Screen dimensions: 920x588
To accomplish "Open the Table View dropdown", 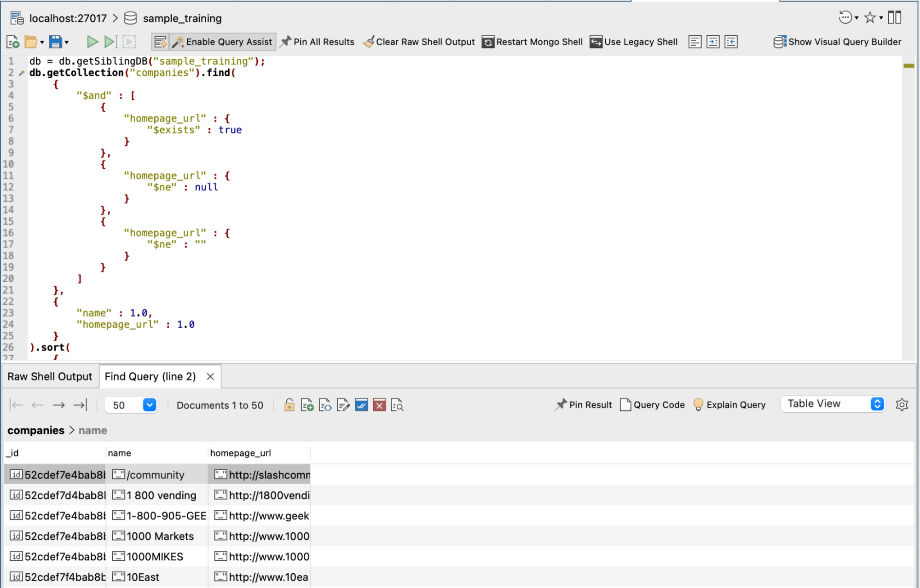I will pyautogui.click(x=833, y=404).
